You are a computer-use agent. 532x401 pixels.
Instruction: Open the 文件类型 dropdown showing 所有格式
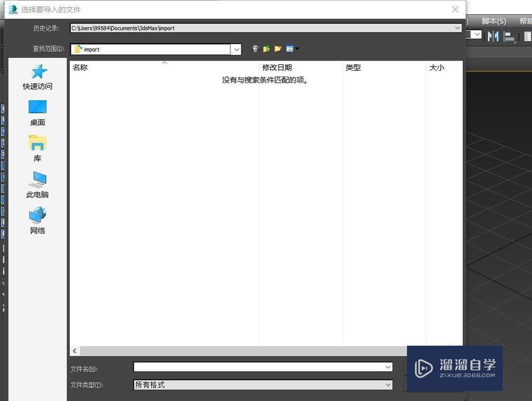pos(388,385)
